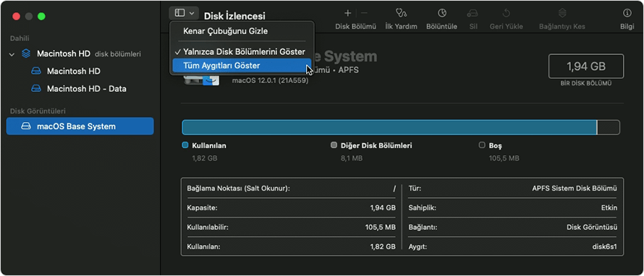Click disk icon beside Macintosh HD - Data

click(37, 89)
